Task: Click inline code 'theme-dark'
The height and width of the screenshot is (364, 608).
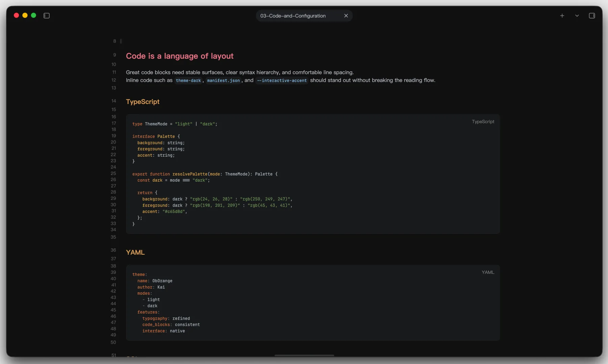Action: (x=188, y=80)
